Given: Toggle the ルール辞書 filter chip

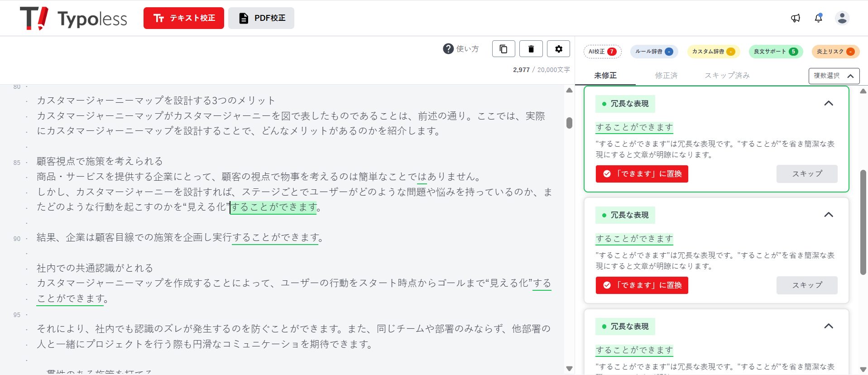Looking at the screenshot, I should click(x=654, y=52).
